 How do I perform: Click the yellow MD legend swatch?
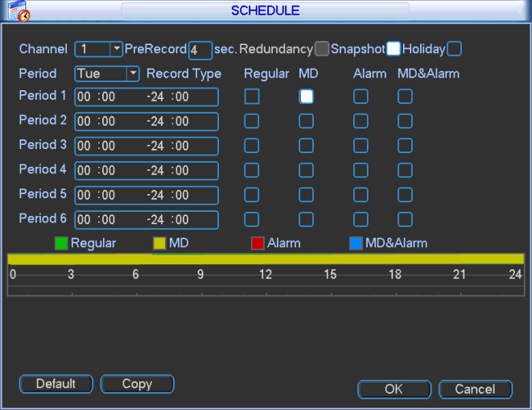point(159,243)
